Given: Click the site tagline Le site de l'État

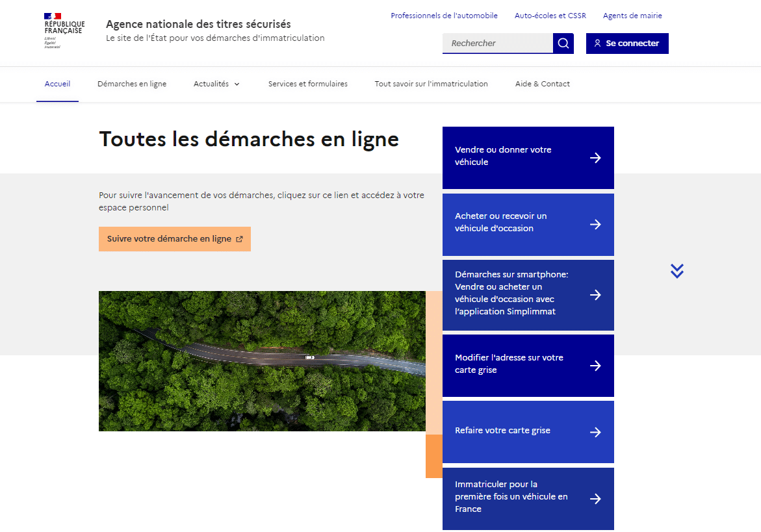Looking at the screenshot, I should [x=215, y=38].
